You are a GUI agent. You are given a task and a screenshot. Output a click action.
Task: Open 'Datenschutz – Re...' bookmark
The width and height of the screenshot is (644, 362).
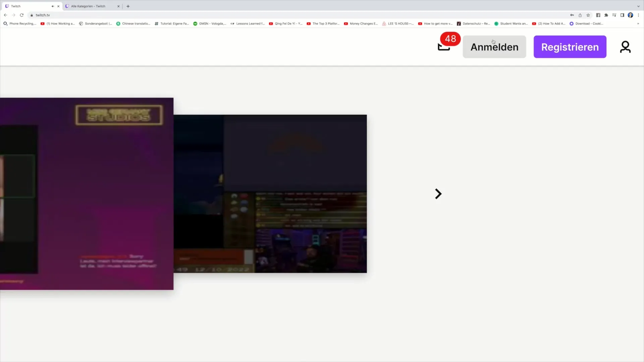[x=474, y=23]
